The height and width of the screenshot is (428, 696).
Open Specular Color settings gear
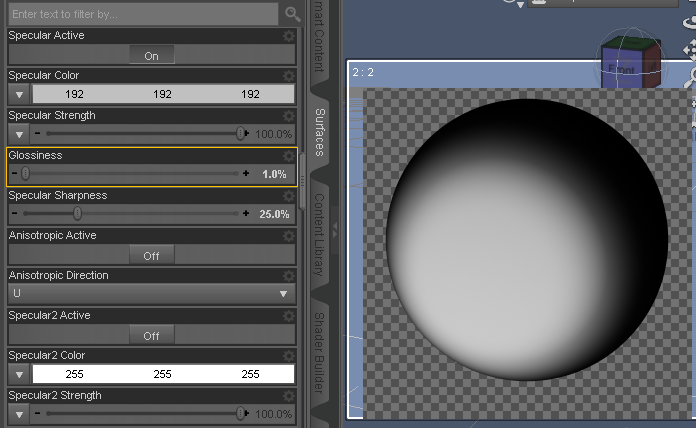click(289, 76)
